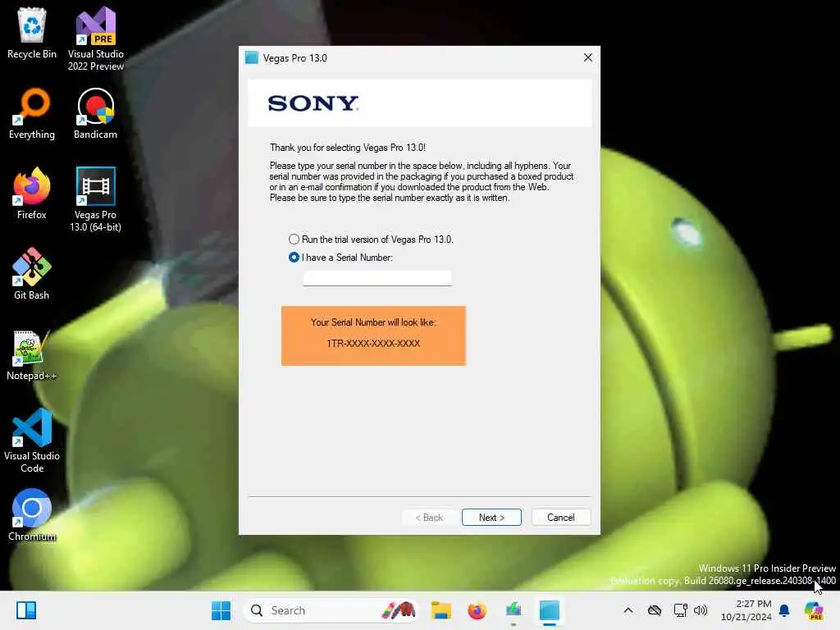840x630 pixels.
Task: Open the Recycle Bin desktop icon
Action: [32, 33]
